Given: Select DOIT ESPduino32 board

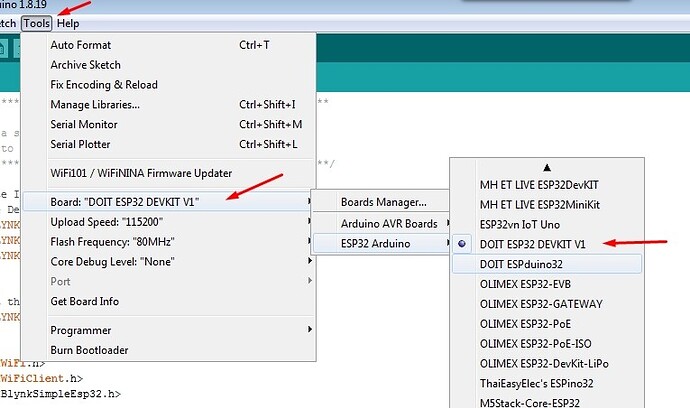Looking at the screenshot, I should [547, 264].
